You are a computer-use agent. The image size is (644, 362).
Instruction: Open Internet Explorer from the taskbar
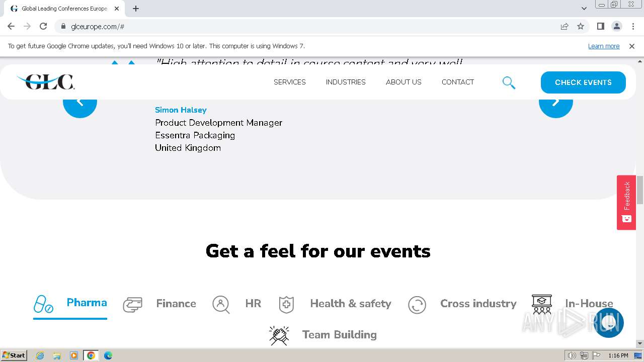click(x=40, y=355)
